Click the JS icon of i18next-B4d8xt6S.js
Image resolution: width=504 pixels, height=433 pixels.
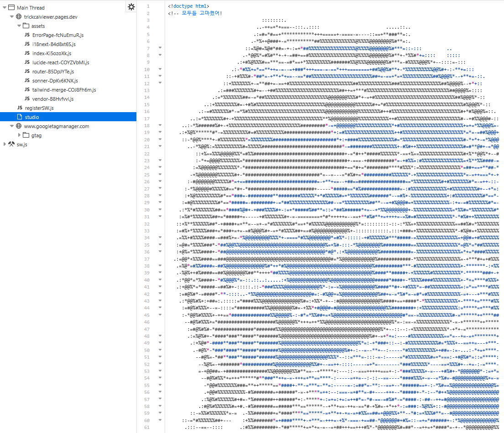click(x=27, y=44)
